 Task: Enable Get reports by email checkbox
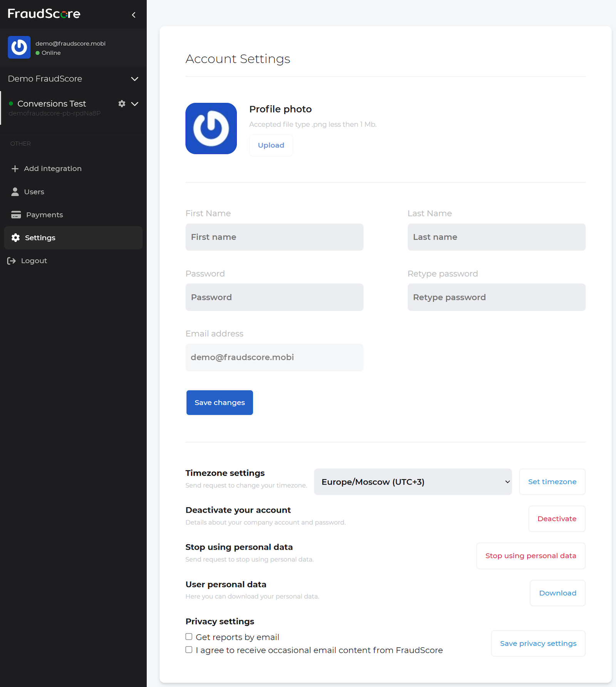tap(189, 637)
